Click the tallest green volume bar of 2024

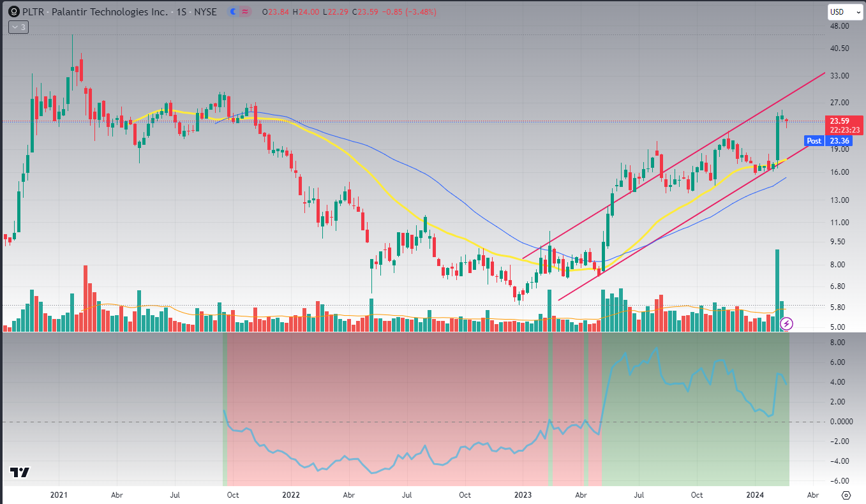777,290
